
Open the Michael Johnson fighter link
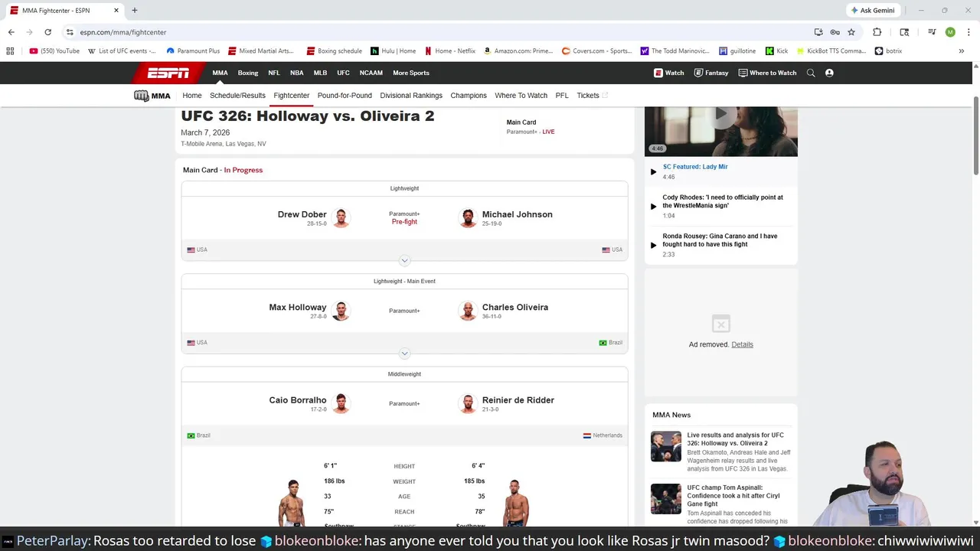click(517, 214)
